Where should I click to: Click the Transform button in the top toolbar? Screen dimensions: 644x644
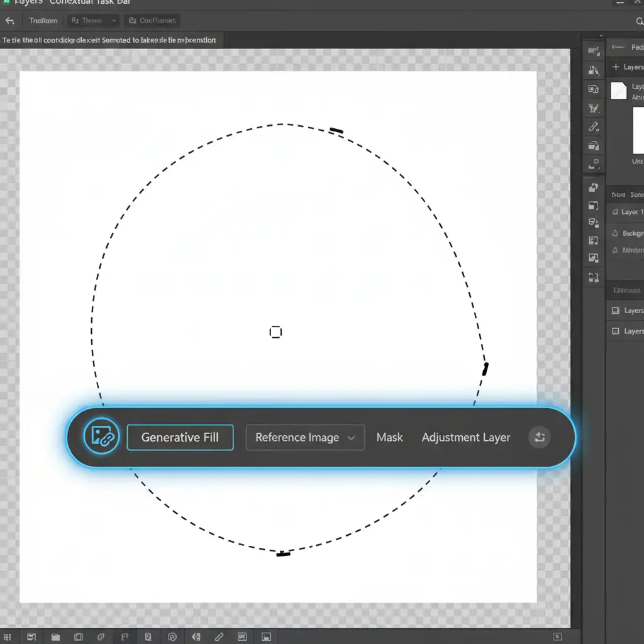tap(43, 21)
